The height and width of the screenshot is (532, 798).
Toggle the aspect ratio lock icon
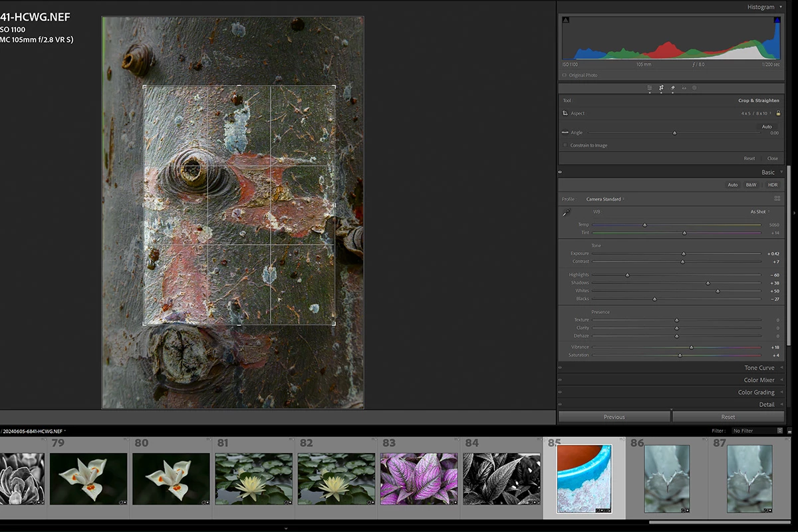pyautogui.click(x=778, y=113)
